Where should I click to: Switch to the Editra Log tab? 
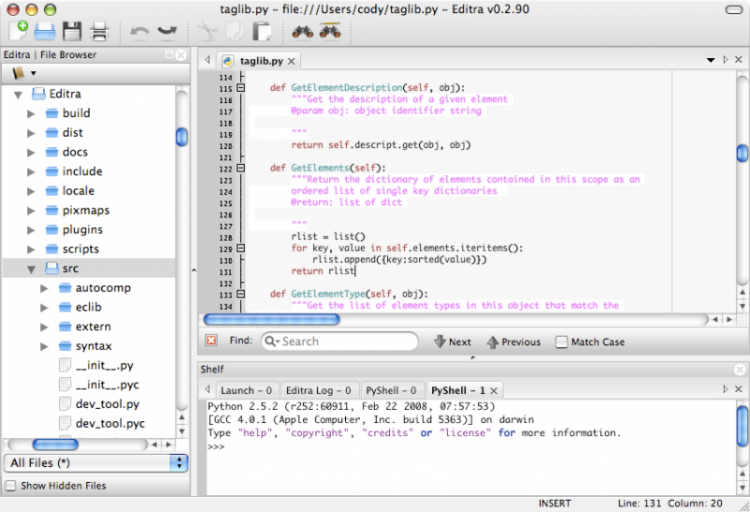(x=317, y=390)
